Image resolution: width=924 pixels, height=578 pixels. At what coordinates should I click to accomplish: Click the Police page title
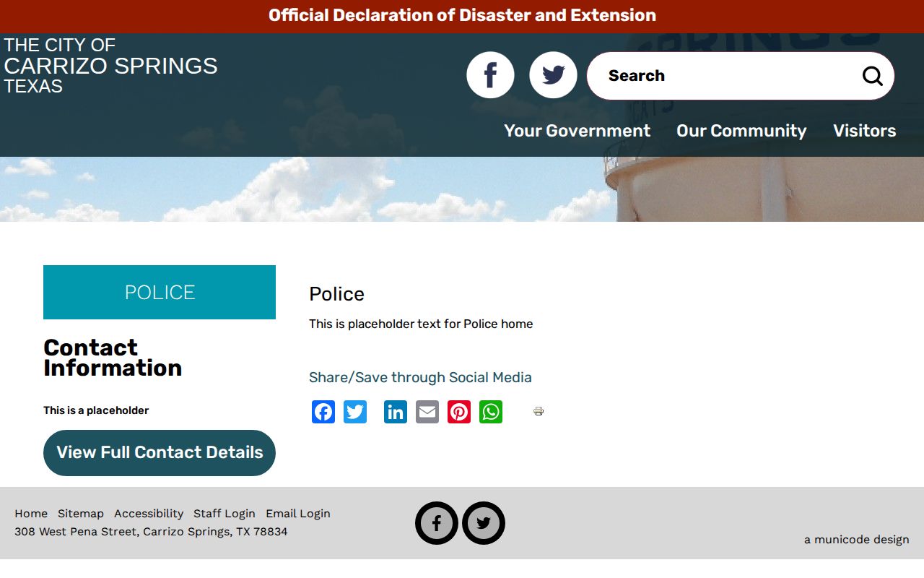(336, 294)
